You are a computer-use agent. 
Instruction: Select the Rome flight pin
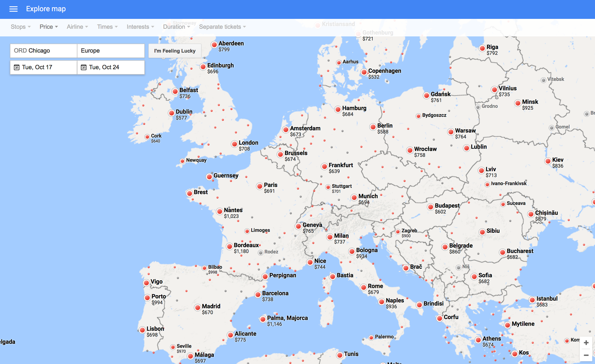point(363,287)
